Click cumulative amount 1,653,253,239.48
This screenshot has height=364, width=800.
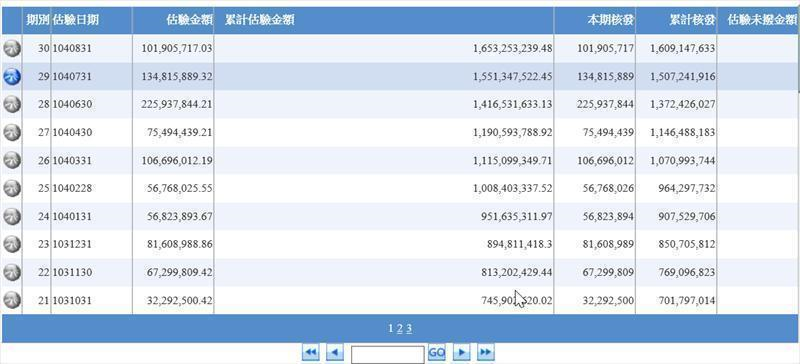point(512,48)
